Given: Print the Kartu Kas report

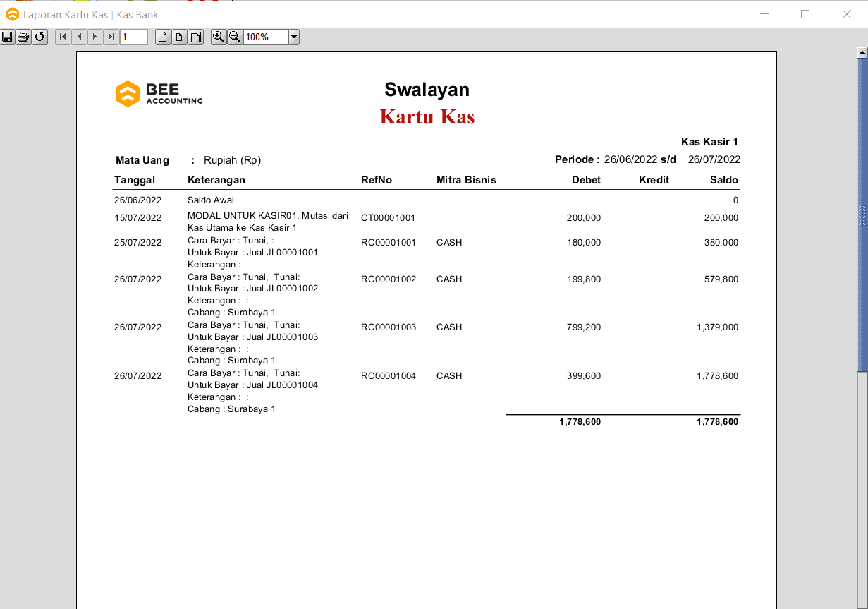Looking at the screenshot, I should [x=23, y=37].
